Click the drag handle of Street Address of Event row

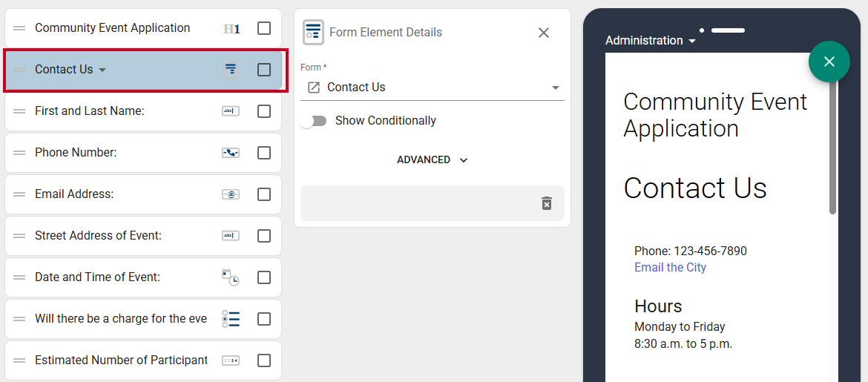tap(19, 236)
